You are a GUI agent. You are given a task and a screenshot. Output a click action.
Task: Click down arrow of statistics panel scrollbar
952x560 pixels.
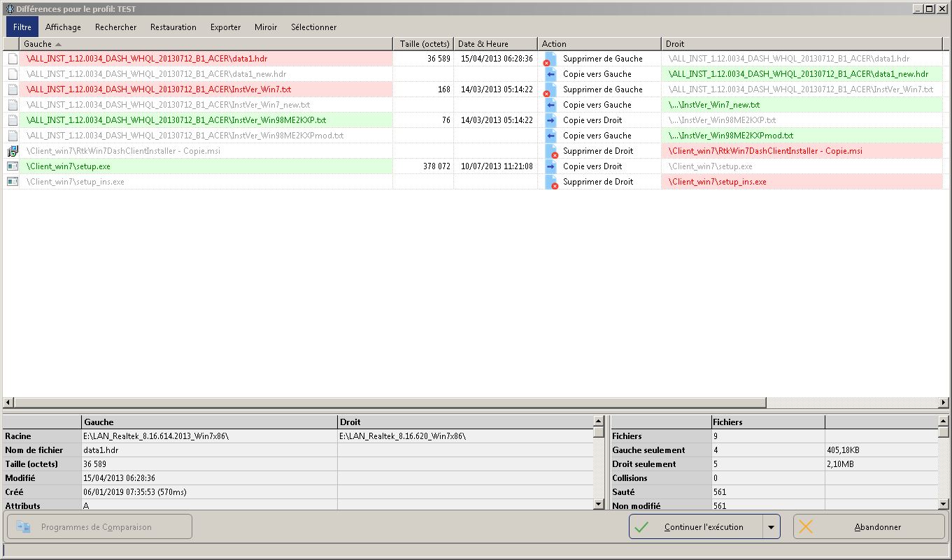tap(944, 504)
